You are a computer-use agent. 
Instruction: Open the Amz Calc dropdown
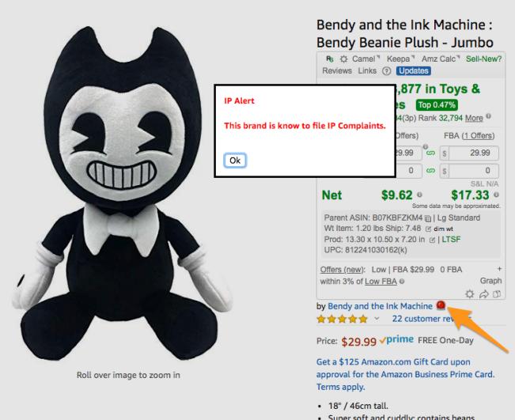pyautogui.click(x=441, y=59)
